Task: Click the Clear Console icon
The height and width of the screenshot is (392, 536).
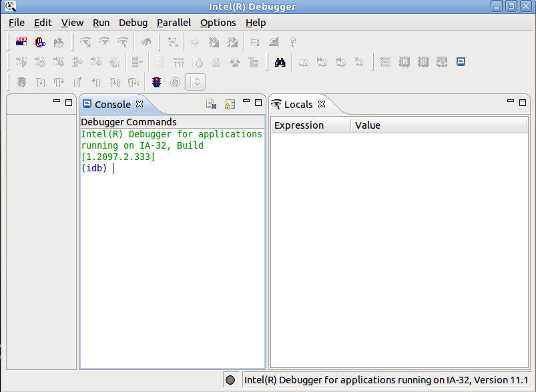Action: (x=211, y=104)
